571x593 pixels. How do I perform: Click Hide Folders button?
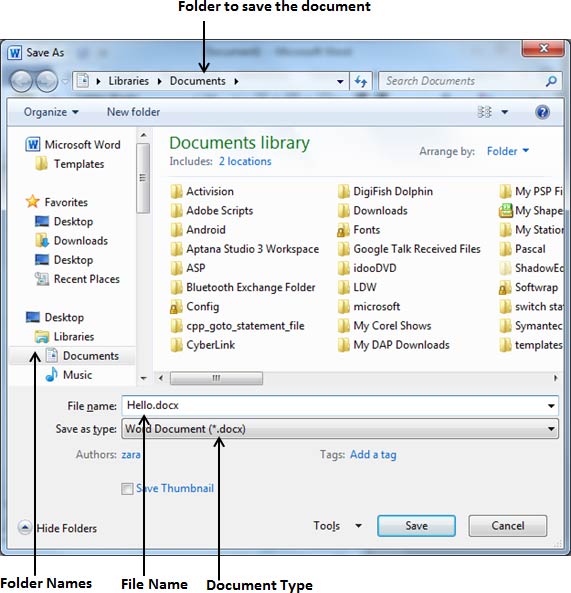57,528
